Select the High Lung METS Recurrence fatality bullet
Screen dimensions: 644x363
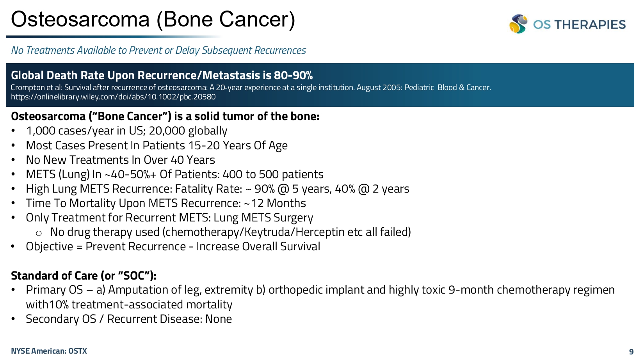click(217, 189)
